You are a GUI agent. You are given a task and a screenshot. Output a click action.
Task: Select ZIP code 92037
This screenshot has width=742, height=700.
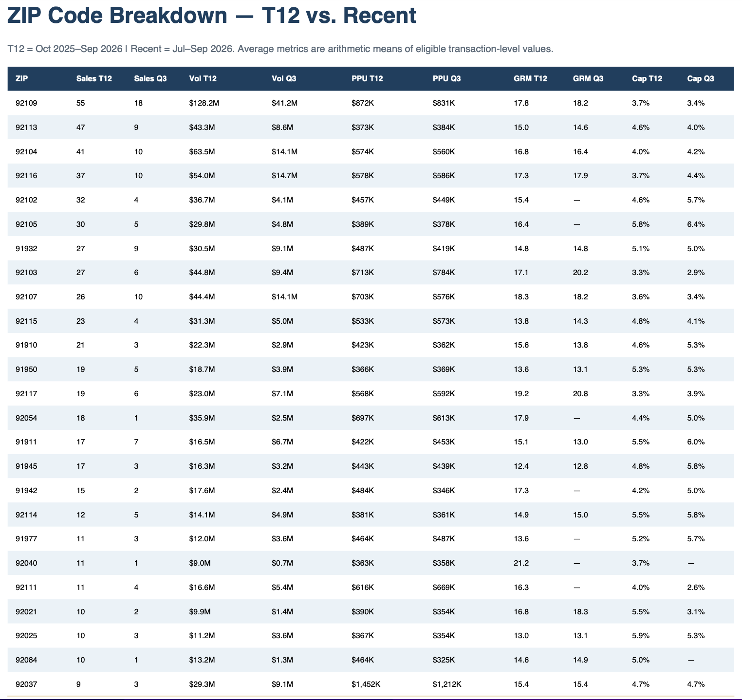(x=26, y=684)
